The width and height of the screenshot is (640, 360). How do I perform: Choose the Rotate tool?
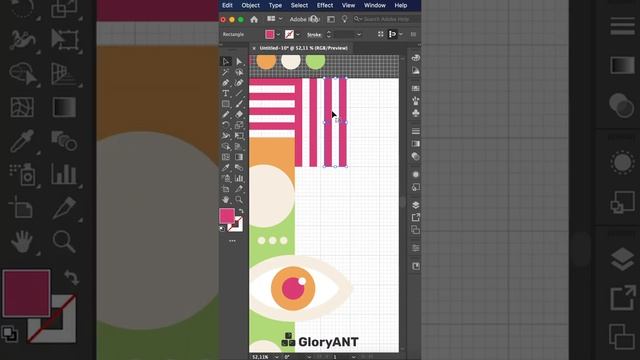pos(226,125)
